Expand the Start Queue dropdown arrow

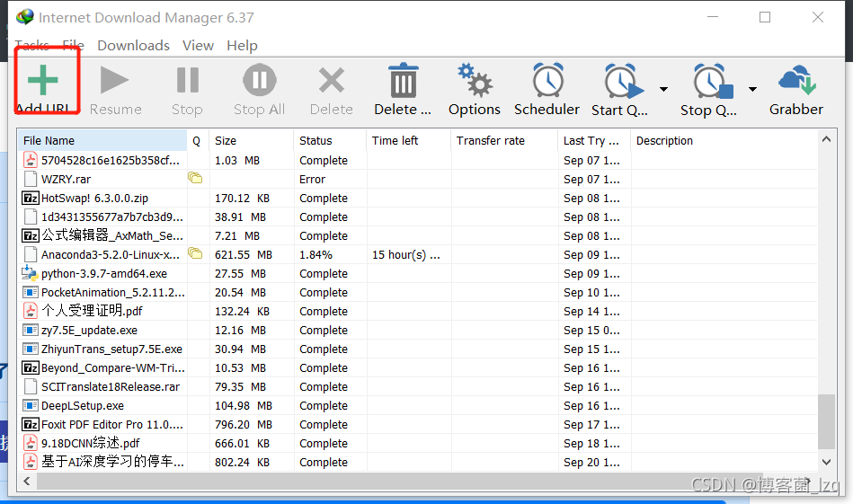663,89
